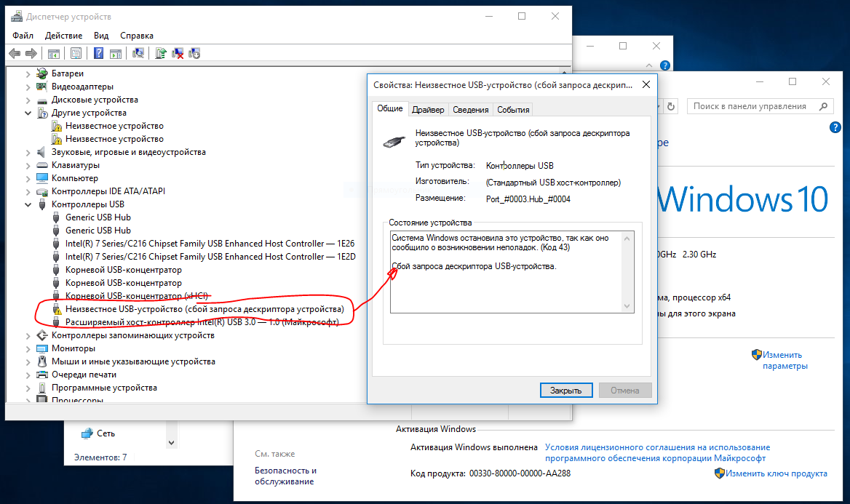The width and height of the screenshot is (850, 504).
Task: Click the Help toolbar icon with question mark
Action: tap(98, 53)
